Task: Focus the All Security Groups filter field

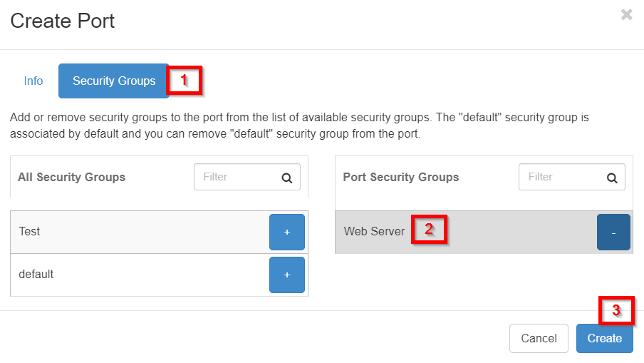Action: pyautogui.click(x=246, y=177)
